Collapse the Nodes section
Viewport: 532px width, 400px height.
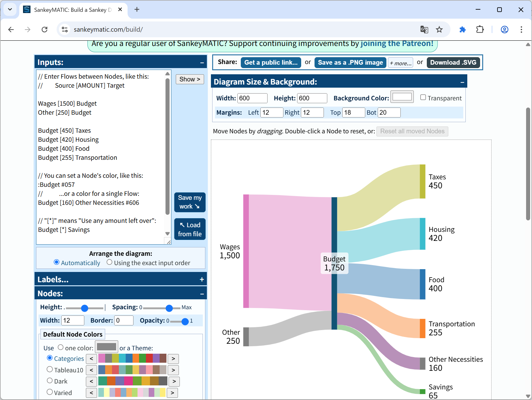coord(202,294)
